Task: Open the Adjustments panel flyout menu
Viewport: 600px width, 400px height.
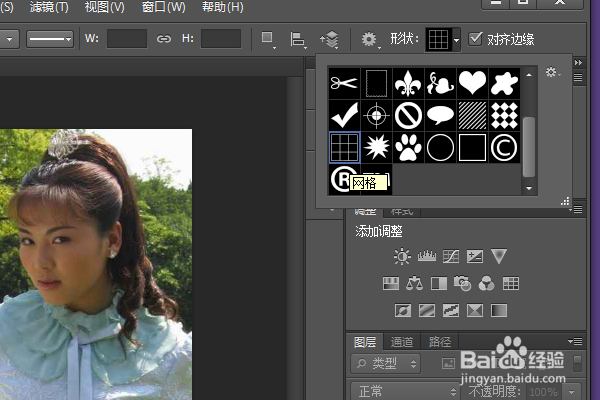Action: pos(576,209)
